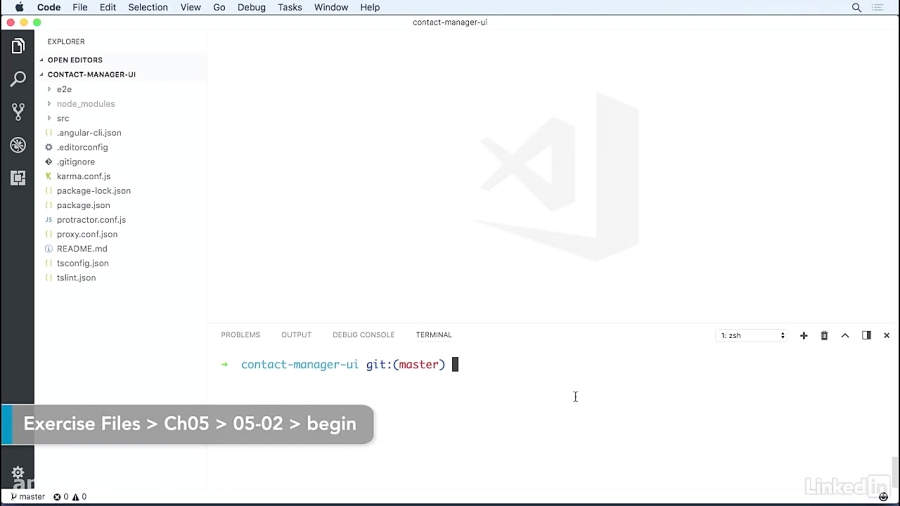Open the Source Control view
Image resolution: width=900 pixels, height=506 pixels.
[18, 112]
